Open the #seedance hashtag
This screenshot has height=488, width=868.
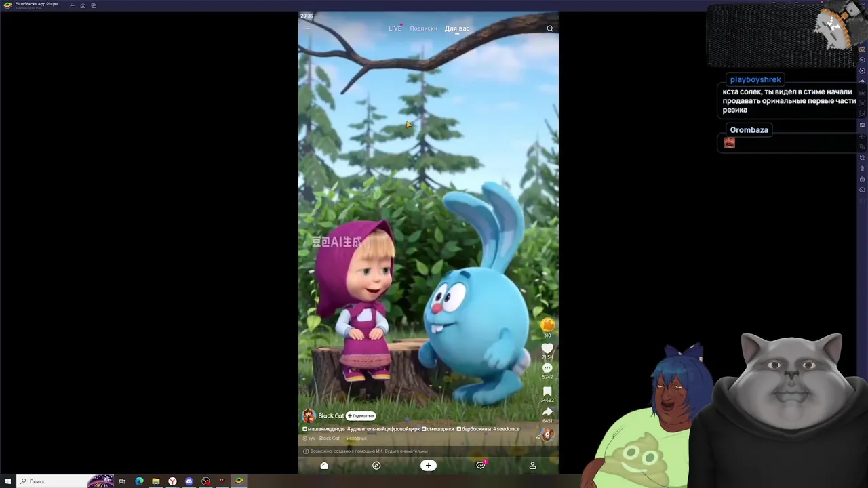(x=507, y=429)
